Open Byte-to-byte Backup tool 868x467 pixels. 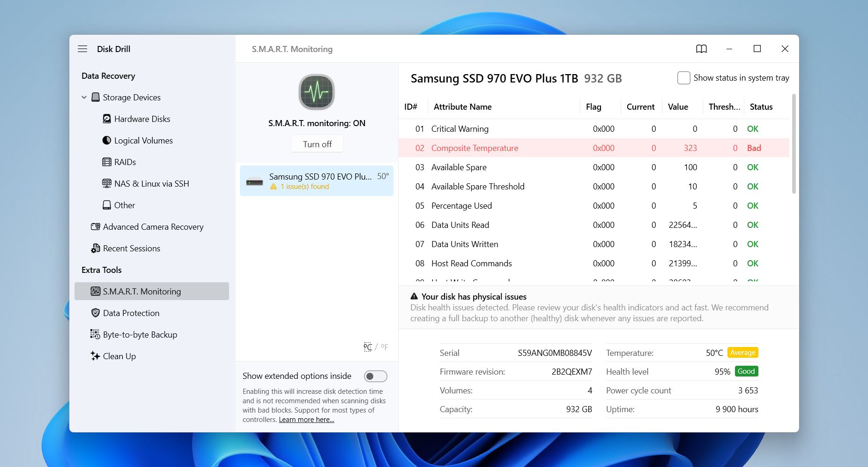click(x=140, y=335)
